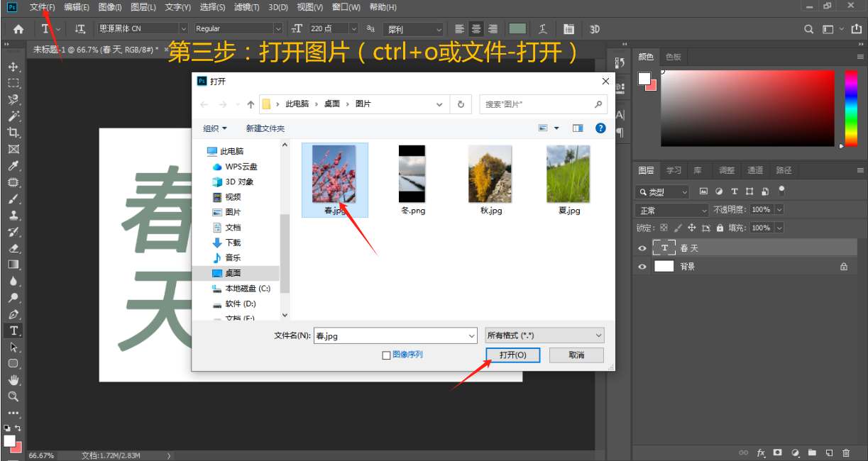868x461 pixels.
Task: Toggle lock all padlock icon
Action: pos(720,228)
